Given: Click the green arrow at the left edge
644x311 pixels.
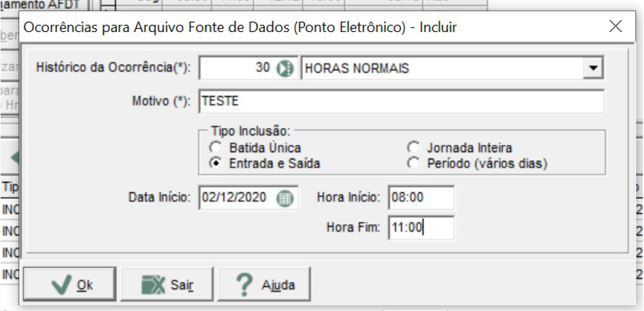Looking at the screenshot, I should tap(14, 158).
